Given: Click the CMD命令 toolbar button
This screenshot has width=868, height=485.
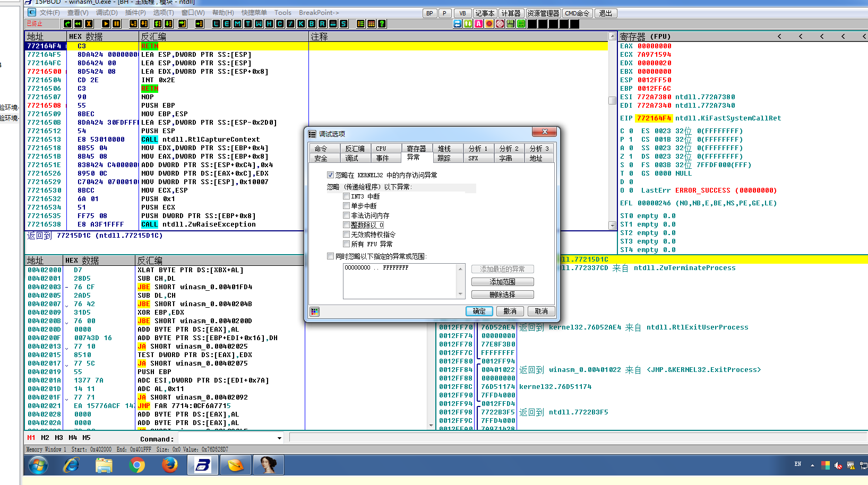Looking at the screenshot, I should click(x=577, y=13).
